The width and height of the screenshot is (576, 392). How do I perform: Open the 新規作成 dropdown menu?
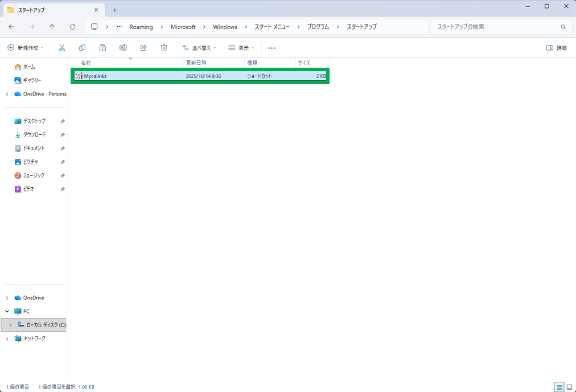click(x=26, y=48)
